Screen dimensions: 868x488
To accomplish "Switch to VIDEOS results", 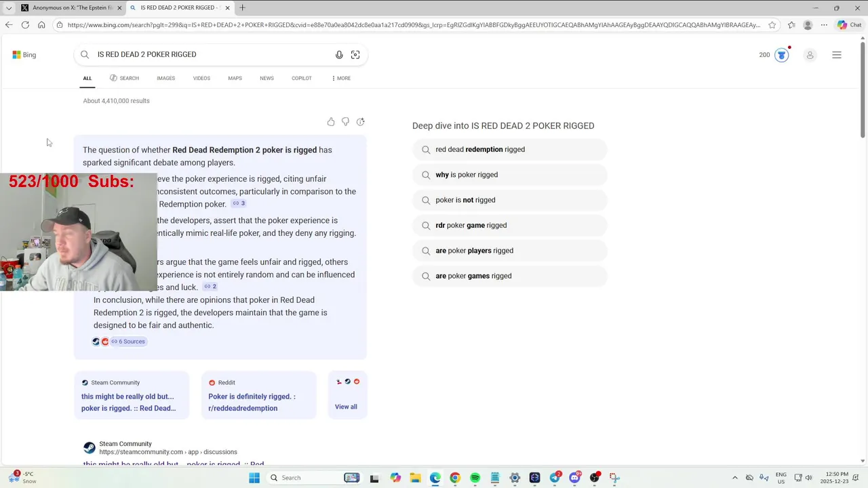I will (201, 79).
